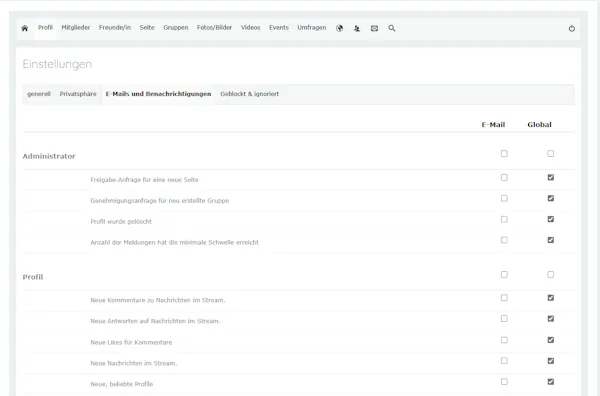Open the Freunde/in menu item
This screenshot has height=396, width=600.
tap(115, 28)
